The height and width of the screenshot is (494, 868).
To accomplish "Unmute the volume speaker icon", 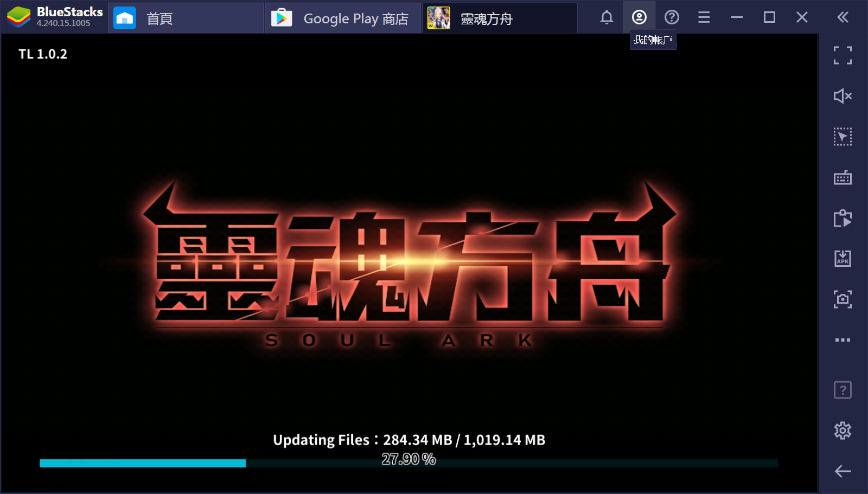I will tap(843, 96).
